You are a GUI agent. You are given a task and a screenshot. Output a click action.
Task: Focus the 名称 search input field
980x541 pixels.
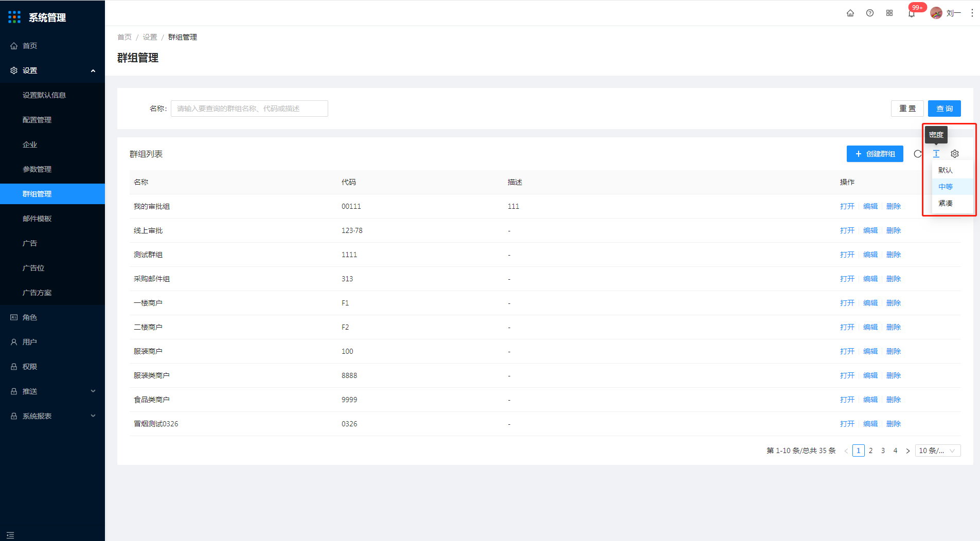tap(250, 109)
